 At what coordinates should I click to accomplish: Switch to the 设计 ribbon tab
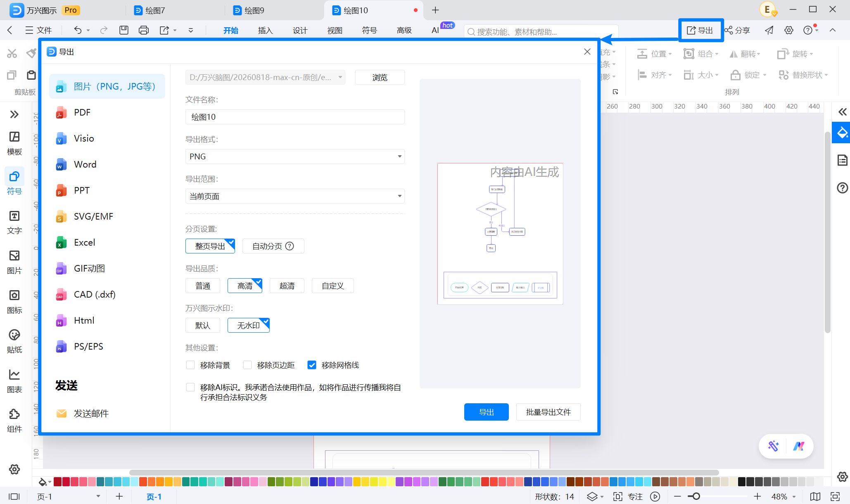point(300,30)
